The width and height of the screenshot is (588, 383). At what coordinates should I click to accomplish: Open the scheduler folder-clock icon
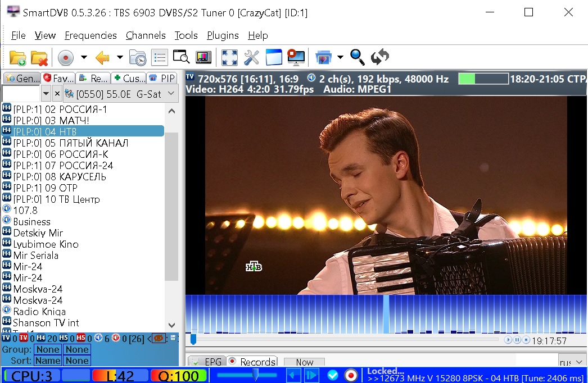138,58
